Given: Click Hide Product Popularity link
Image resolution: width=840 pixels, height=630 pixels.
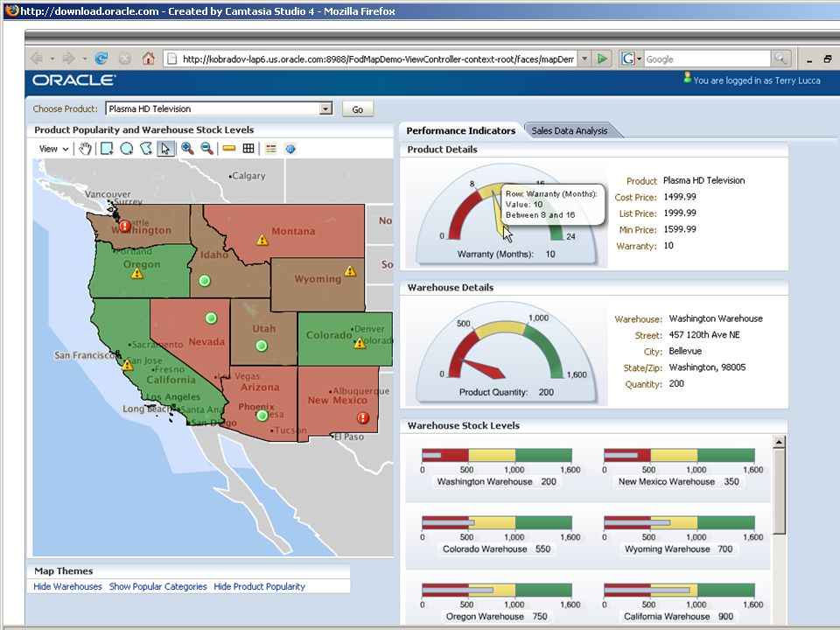Looking at the screenshot, I should (x=259, y=586).
